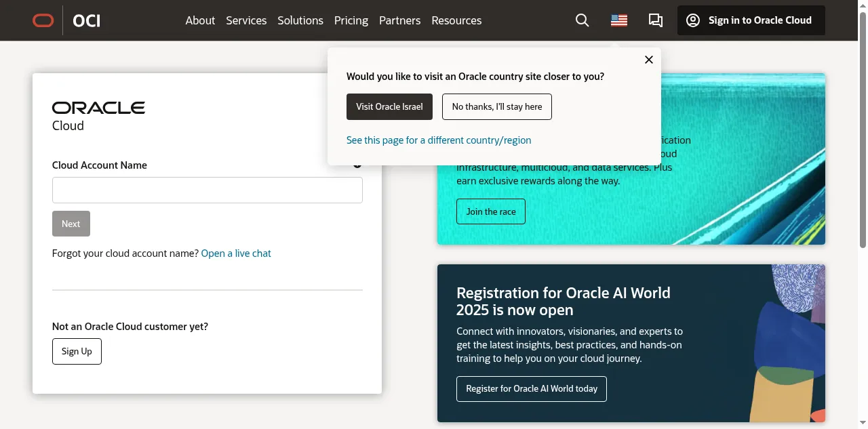Click the grey Next button
868x429 pixels.
[x=71, y=224]
